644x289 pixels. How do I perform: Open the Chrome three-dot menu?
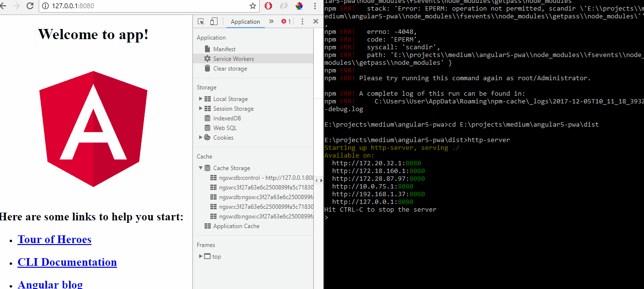(x=315, y=6)
